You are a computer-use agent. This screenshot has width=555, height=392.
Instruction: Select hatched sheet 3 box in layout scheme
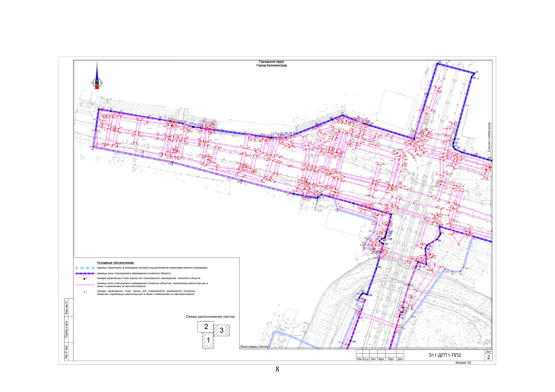(x=221, y=330)
